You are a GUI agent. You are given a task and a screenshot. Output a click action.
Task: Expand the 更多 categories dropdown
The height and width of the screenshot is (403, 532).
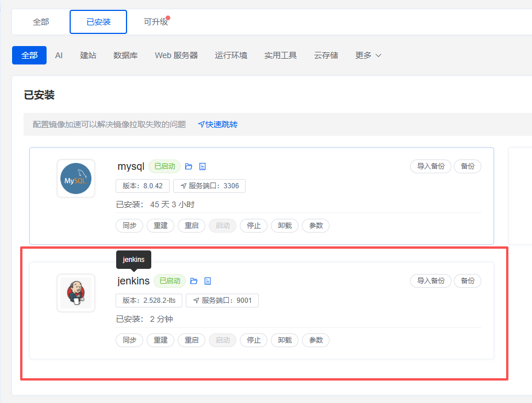click(368, 55)
